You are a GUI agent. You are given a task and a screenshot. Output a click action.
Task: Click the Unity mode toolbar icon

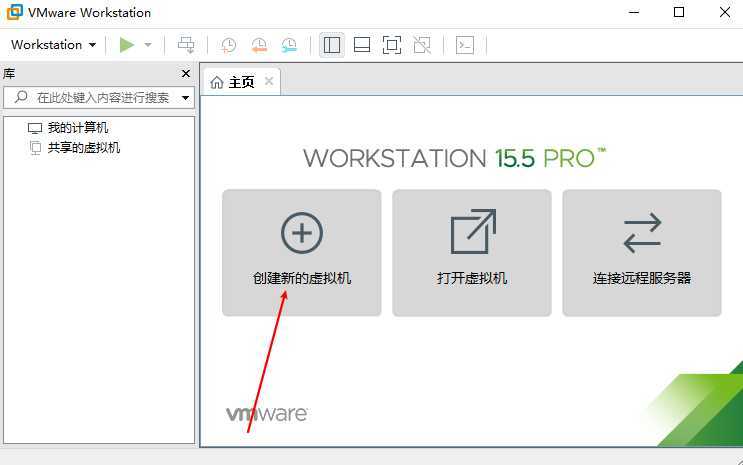[x=422, y=45]
